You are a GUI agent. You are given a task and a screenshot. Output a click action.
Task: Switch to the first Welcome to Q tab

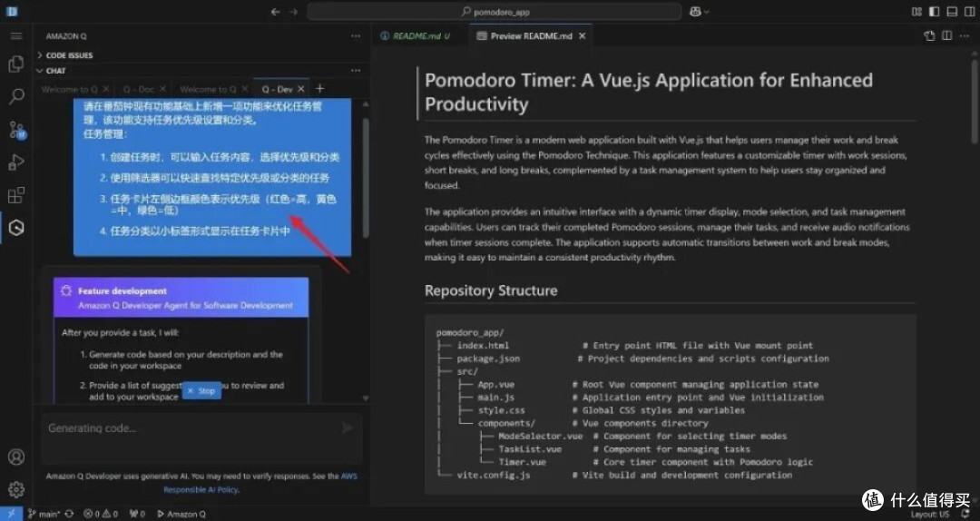tap(69, 89)
